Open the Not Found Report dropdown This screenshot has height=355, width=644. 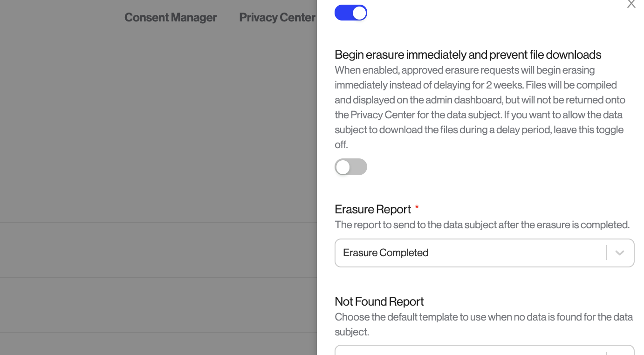[x=484, y=350]
